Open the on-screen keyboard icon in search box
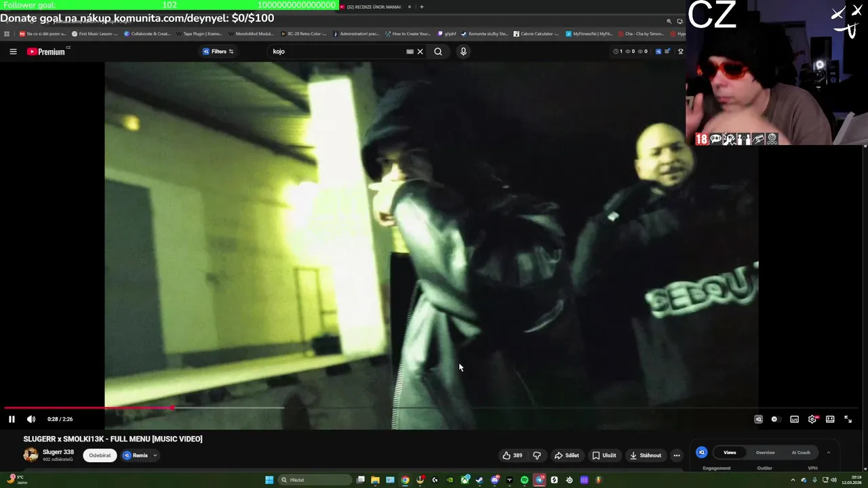This screenshot has height=488, width=868. (x=410, y=52)
